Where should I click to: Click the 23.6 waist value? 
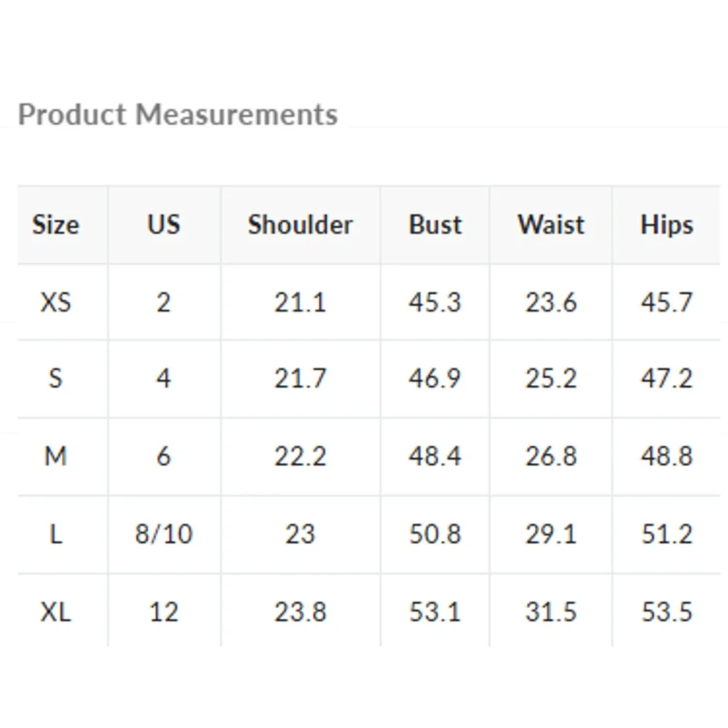coord(551,302)
